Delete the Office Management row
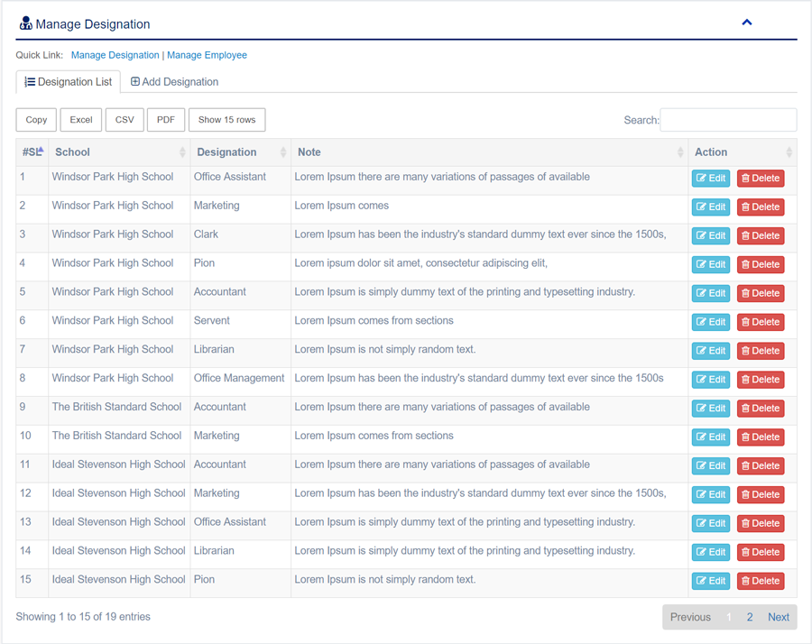The width and height of the screenshot is (812, 644). (x=761, y=380)
